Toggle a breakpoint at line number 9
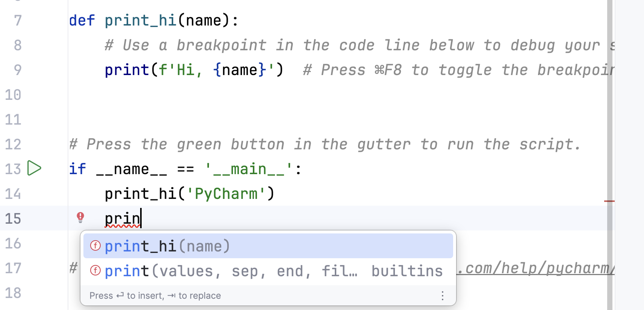 click(18, 70)
